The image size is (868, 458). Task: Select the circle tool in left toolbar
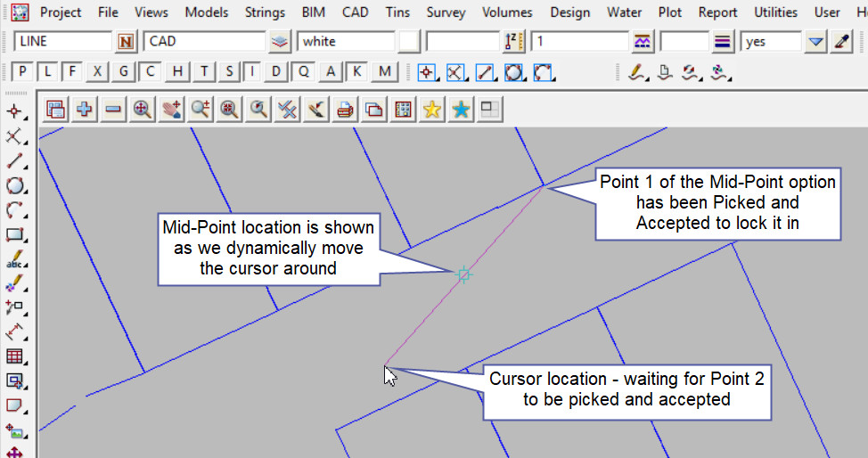pyautogui.click(x=14, y=186)
